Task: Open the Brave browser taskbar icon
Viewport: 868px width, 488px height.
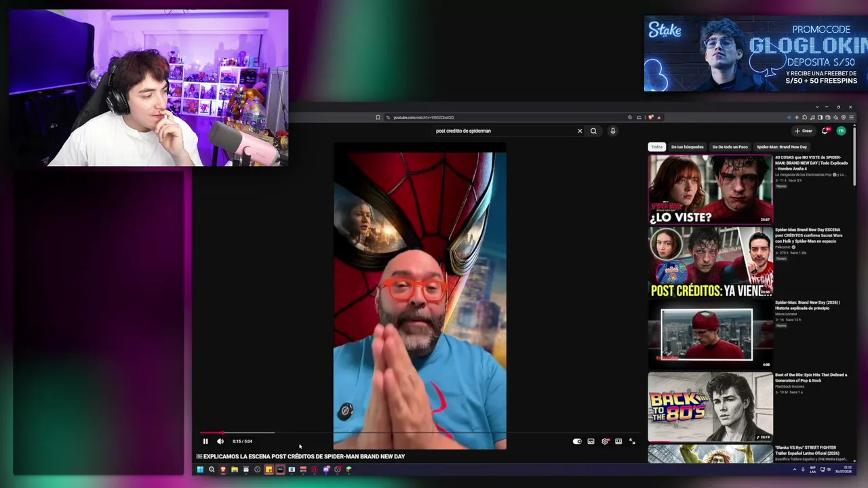Action: 223,469
